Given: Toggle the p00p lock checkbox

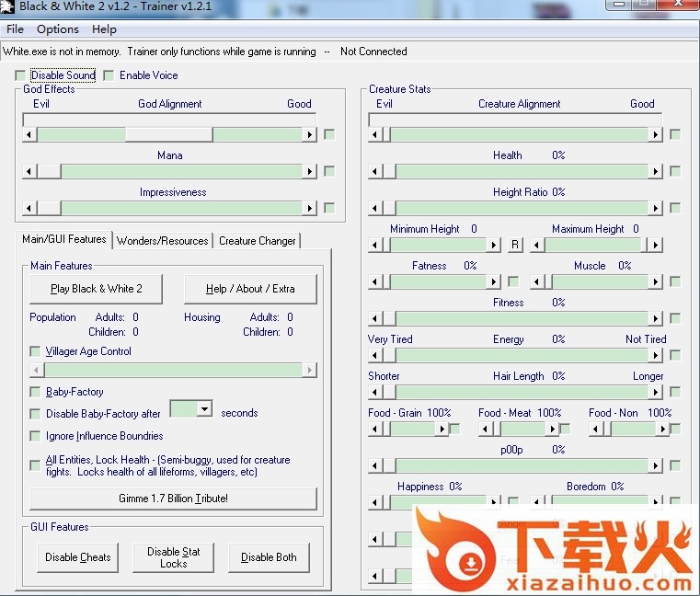Looking at the screenshot, I should point(675,465).
